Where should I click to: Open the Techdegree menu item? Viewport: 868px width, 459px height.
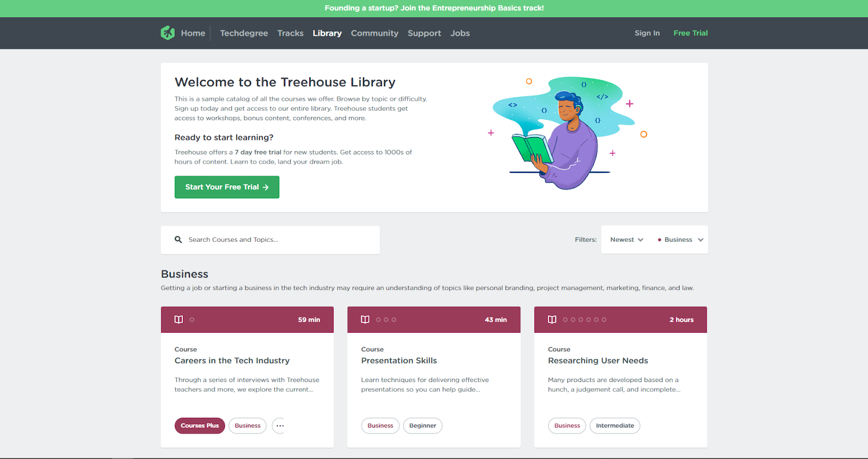[244, 33]
